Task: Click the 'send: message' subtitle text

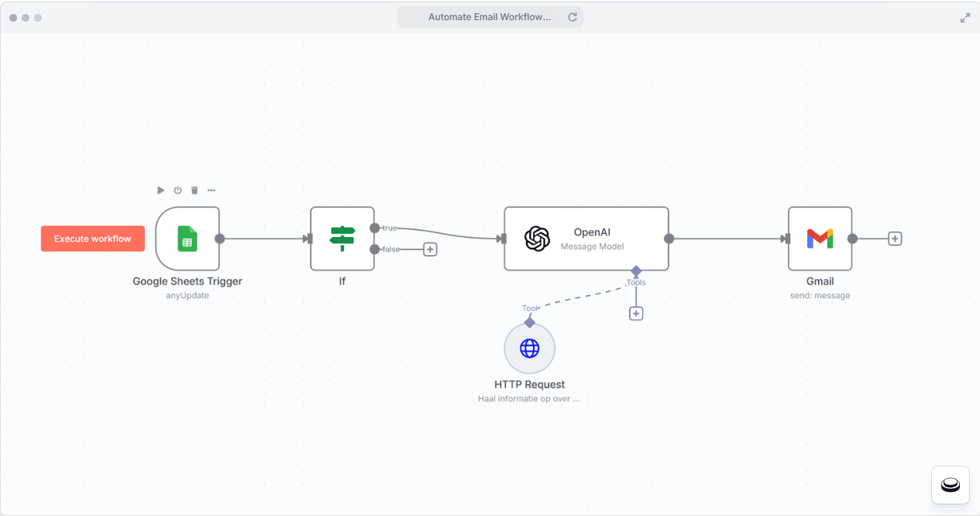Action: 820,295
